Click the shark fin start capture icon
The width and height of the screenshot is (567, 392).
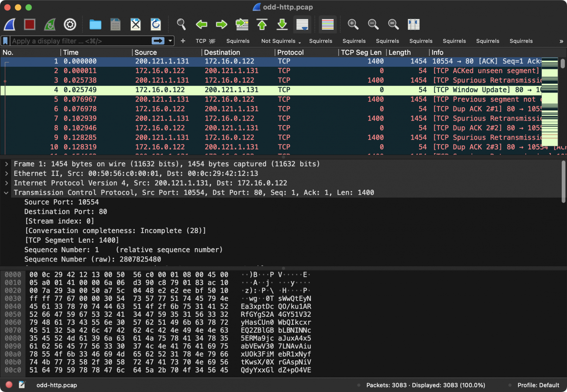10,24
